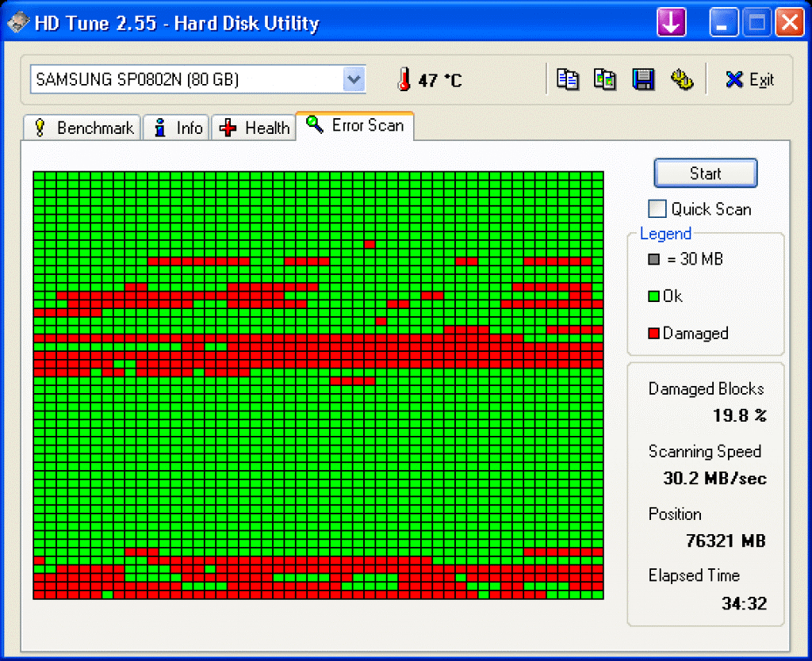Switch to the Benchmark tab
The height and width of the screenshot is (661, 812).
(82, 128)
